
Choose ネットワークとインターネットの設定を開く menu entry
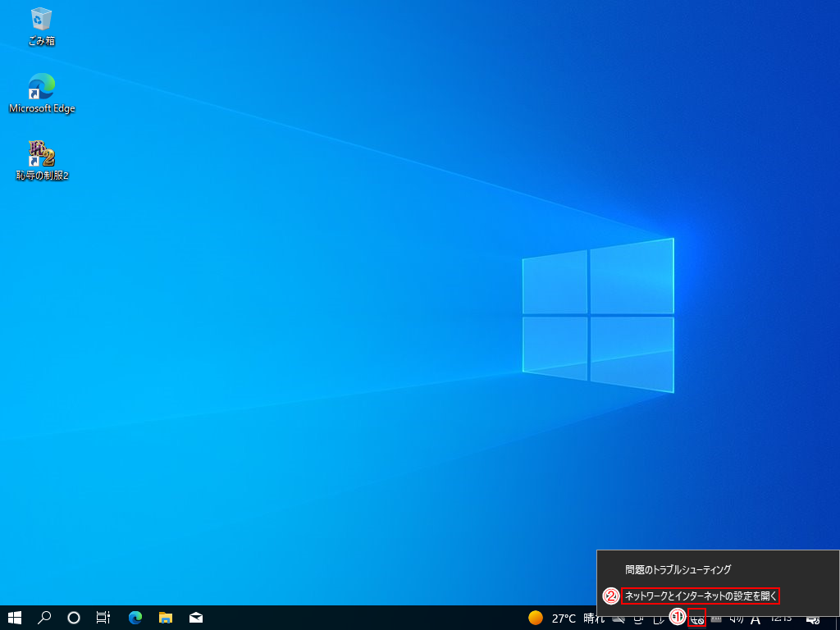point(718,596)
